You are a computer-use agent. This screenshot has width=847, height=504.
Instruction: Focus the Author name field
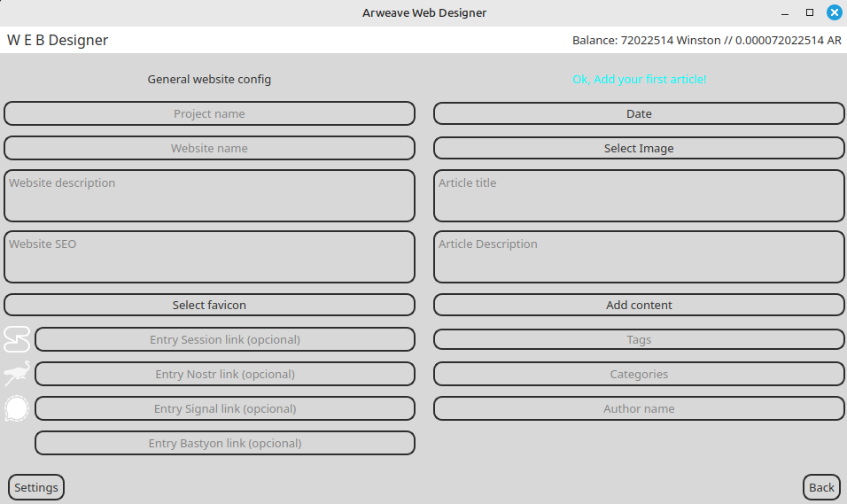(639, 408)
